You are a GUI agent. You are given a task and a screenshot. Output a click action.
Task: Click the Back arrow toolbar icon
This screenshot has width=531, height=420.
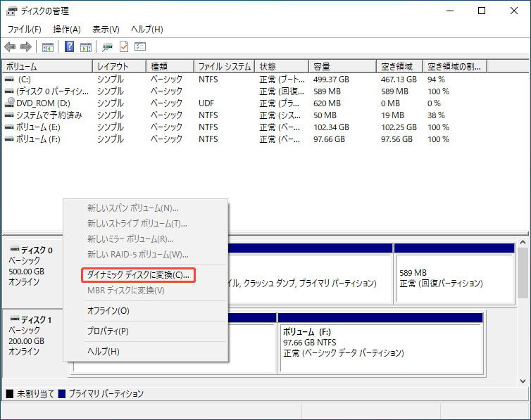click(x=10, y=46)
